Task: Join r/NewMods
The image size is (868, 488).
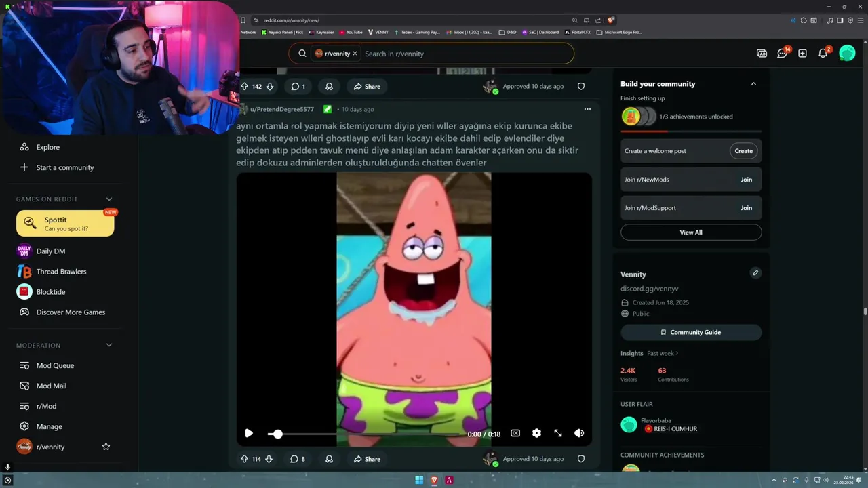Action: [x=746, y=180]
